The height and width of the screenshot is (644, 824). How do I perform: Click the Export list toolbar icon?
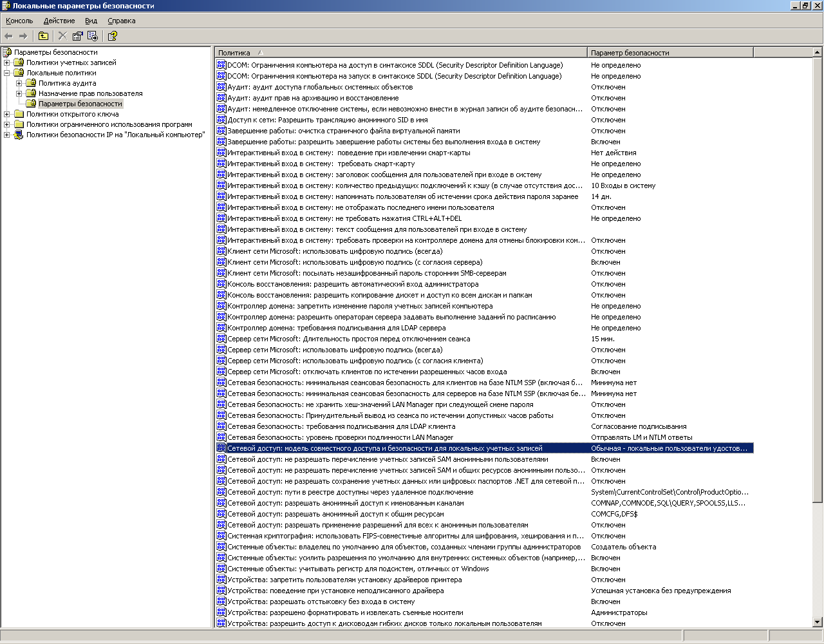(x=93, y=36)
